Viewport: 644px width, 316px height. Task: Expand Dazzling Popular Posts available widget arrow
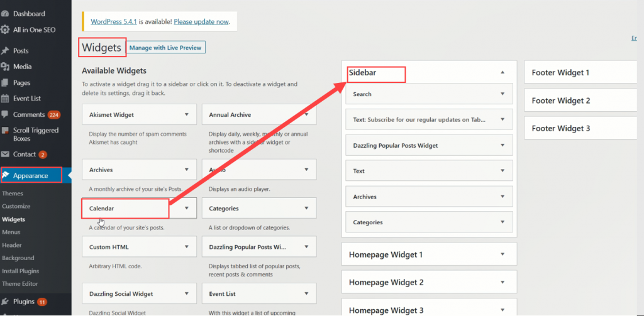pyautogui.click(x=306, y=247)
